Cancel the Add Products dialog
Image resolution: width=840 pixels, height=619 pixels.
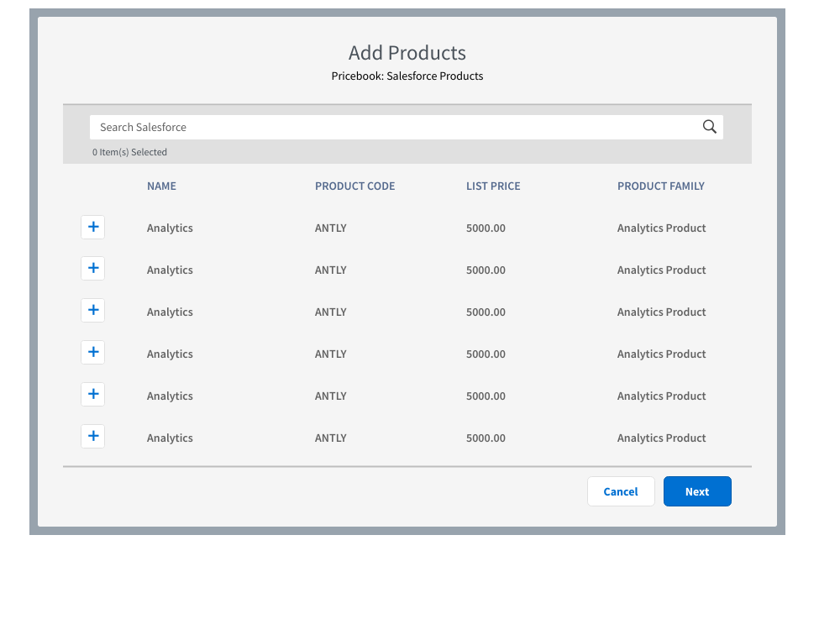coord(621,491)
